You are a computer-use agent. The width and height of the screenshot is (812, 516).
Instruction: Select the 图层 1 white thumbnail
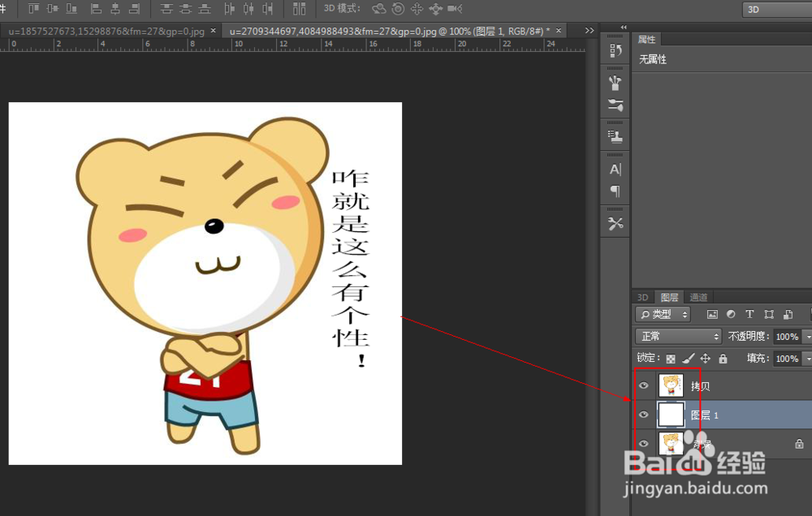tap(671, 415)
